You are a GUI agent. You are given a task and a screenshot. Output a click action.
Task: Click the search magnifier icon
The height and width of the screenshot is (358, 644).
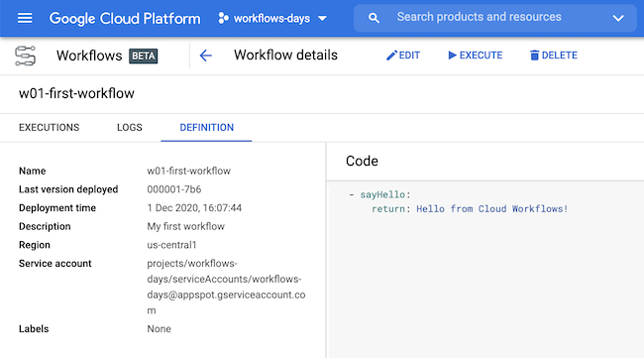(374, 18)
